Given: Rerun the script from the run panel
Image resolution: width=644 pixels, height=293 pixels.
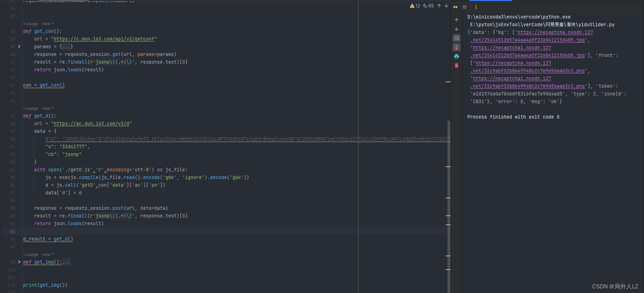Looking at the screenshot, I should point(456,7).
